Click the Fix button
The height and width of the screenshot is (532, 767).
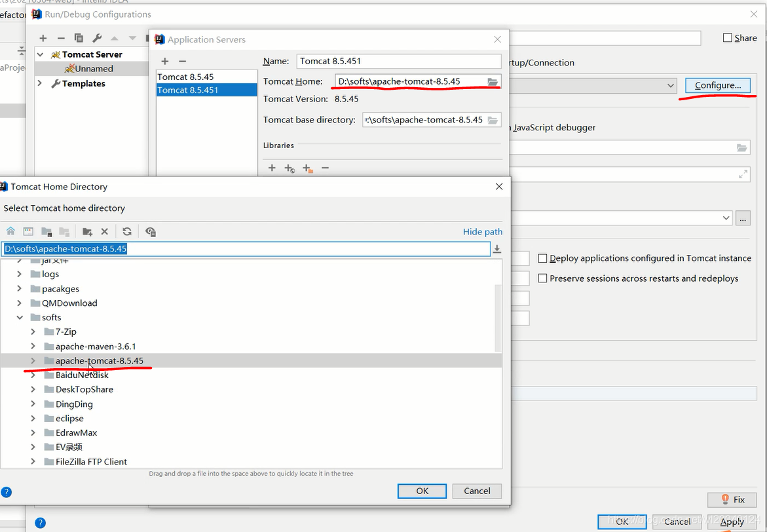pos(732,499)
